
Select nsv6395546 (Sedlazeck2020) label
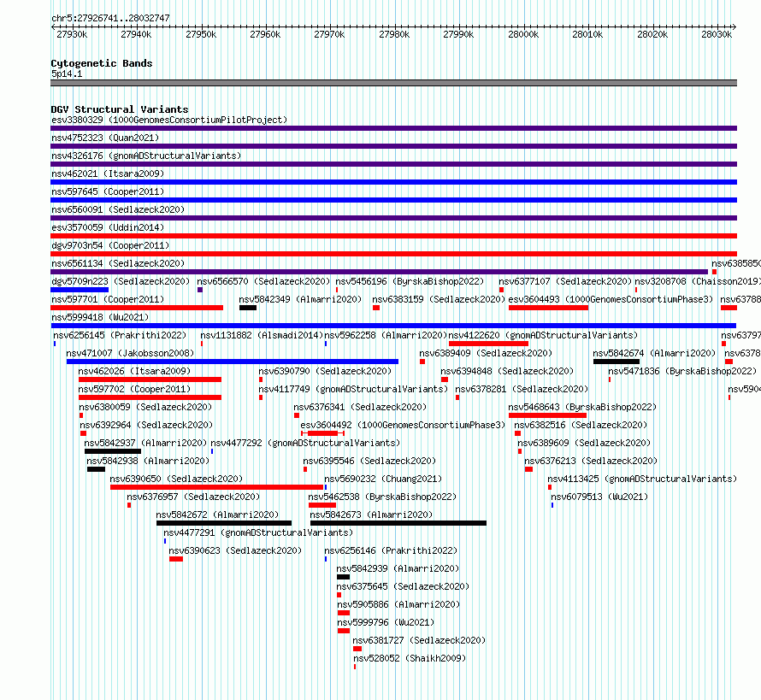[369, 461]
